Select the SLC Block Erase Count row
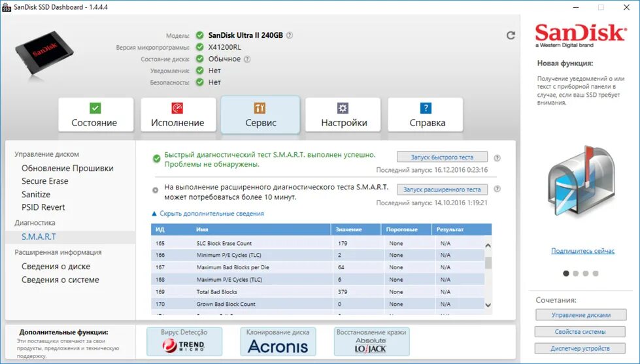Viewport: 640px width, 364px height. tap(318, 243)
